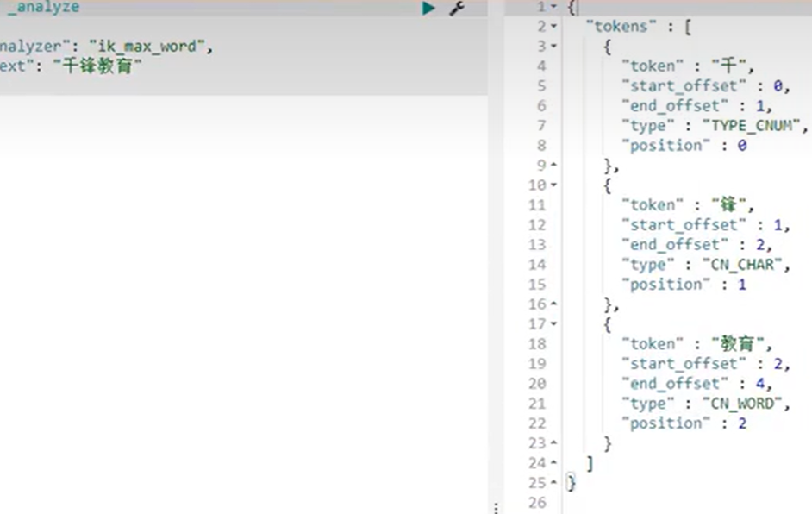The image size is (812, 514).
Task: Click the "千锋教育" text value in request
Action: [97, 66]
